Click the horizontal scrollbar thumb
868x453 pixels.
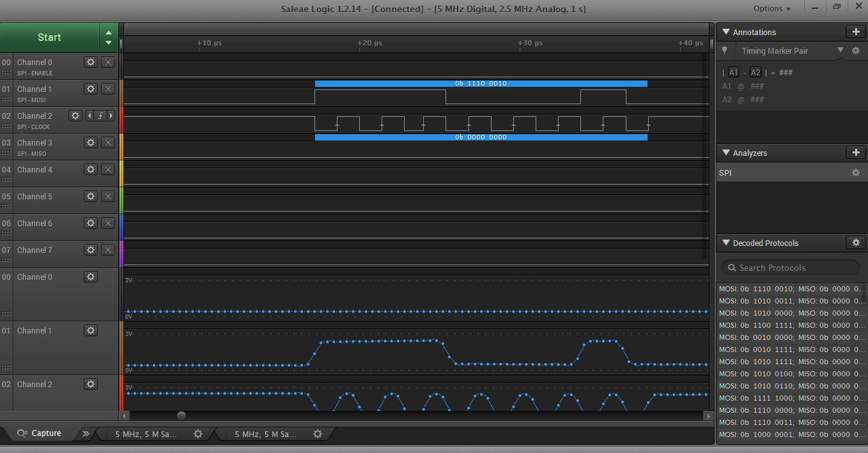(182, 416)
